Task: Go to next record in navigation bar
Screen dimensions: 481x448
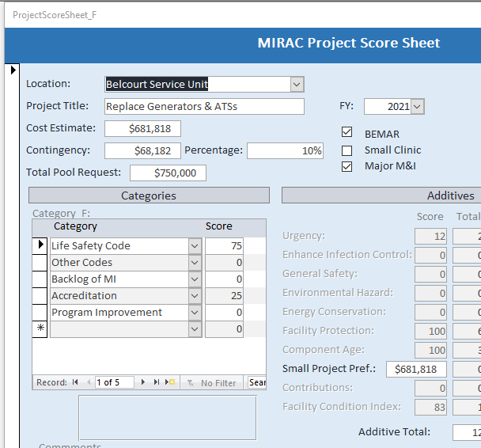Action: click(x=143, y=382)
